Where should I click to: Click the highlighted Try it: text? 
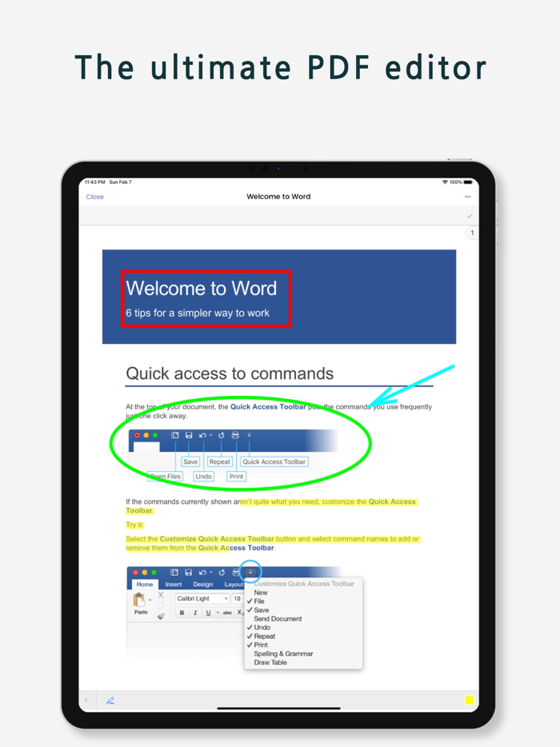[x=134, y=525]
